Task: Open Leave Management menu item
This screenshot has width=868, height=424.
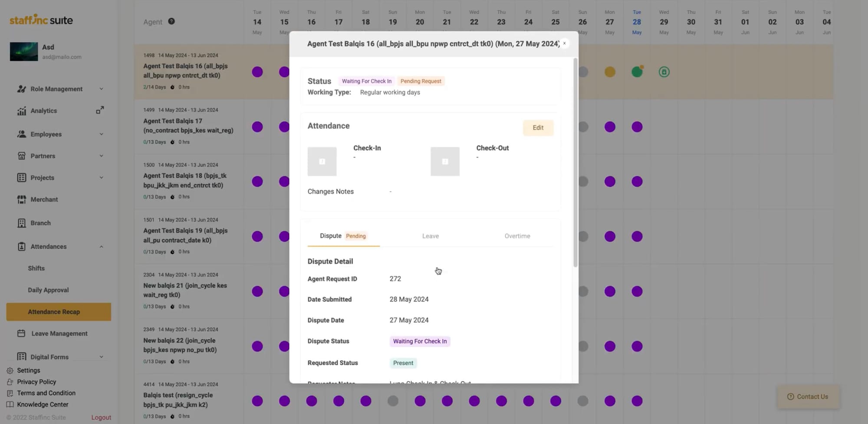Action: pyautogui.click(x=59, y=333)
